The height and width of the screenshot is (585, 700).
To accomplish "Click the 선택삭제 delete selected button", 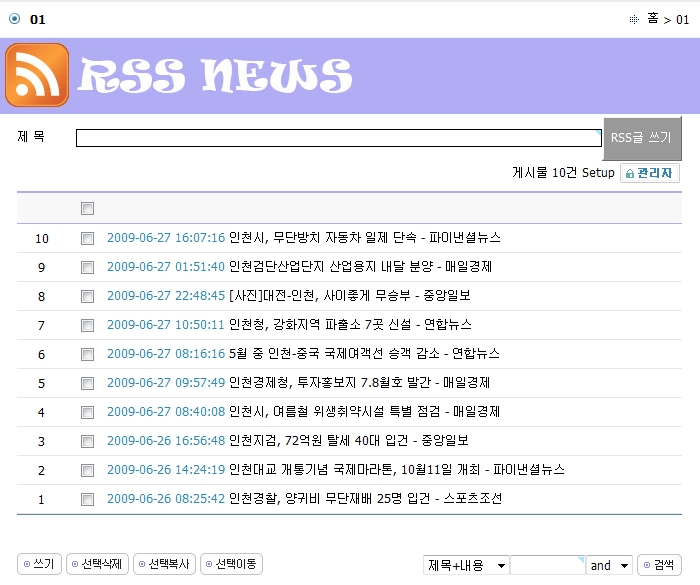I will click(97, 564).
